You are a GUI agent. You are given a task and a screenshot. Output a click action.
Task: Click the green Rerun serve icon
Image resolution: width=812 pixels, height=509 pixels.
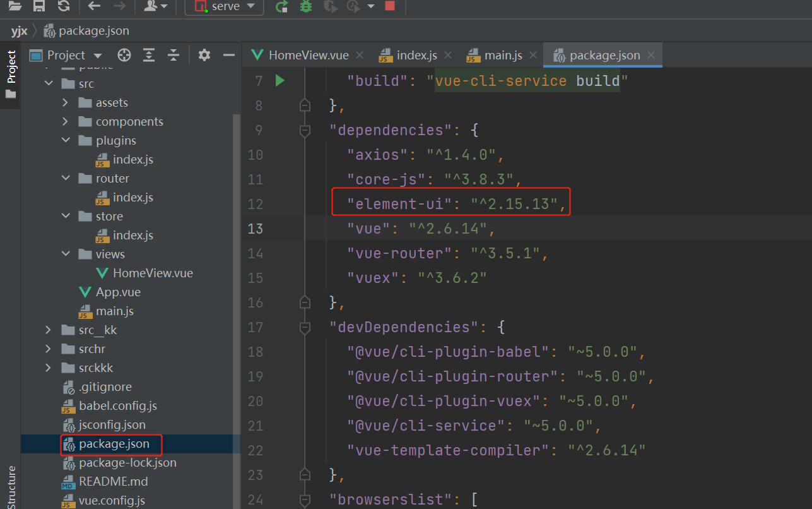(x=282, y=6)
